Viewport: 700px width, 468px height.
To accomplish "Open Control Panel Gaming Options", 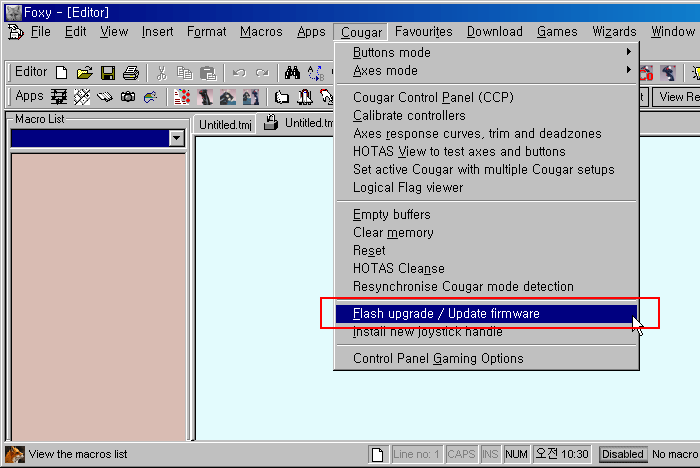I will tap(487, 359).
